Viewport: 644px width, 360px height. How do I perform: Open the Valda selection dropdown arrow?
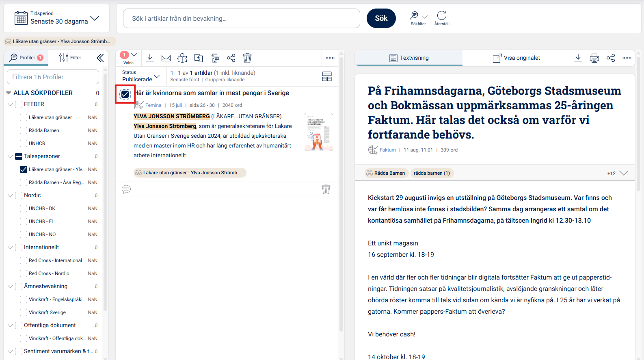[x=134, y=55]
